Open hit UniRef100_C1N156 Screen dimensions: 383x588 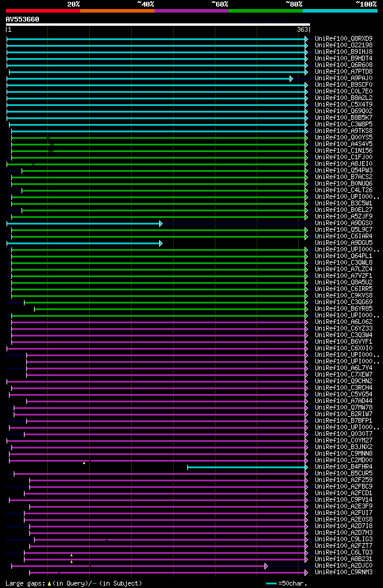(x=344, y=151)
